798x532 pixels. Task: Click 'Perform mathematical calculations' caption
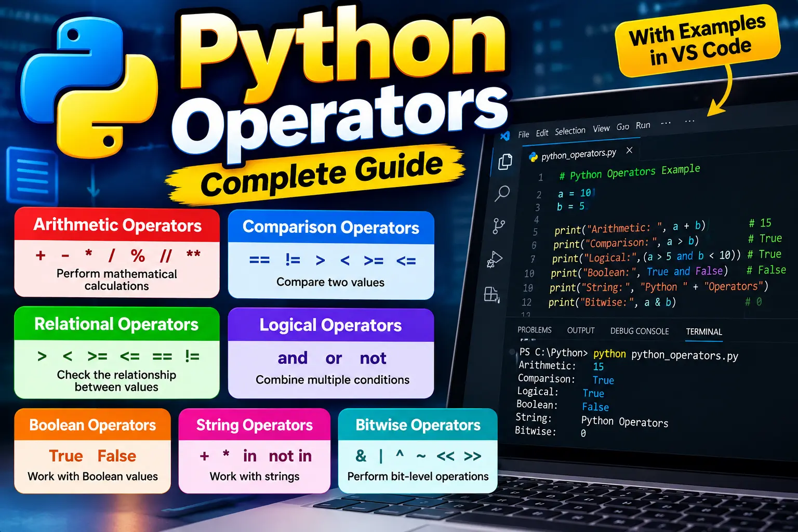(x=117, y=280)
